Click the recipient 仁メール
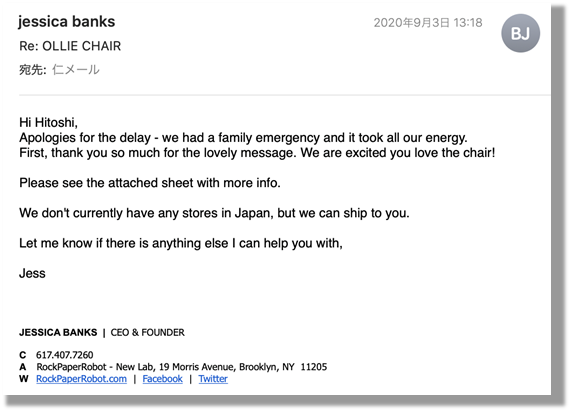571x412 pixels. pos(76,70)
